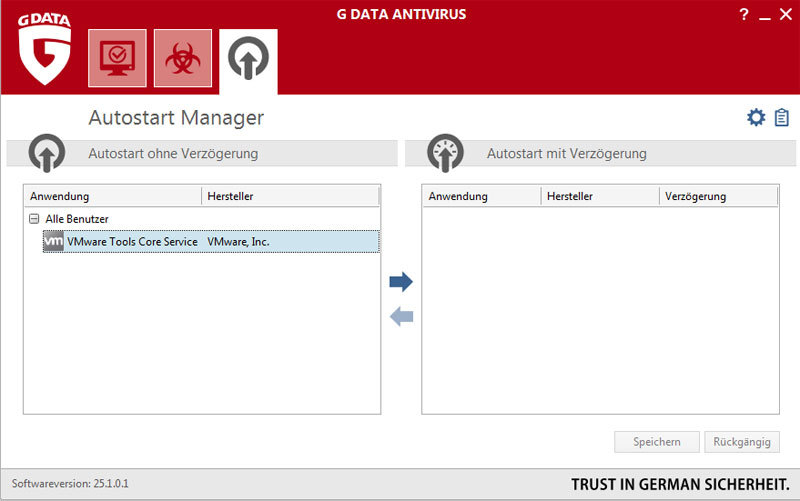The image size is (800, 501).
Task: Sort left list by Hersteller column
Action: 290,196
